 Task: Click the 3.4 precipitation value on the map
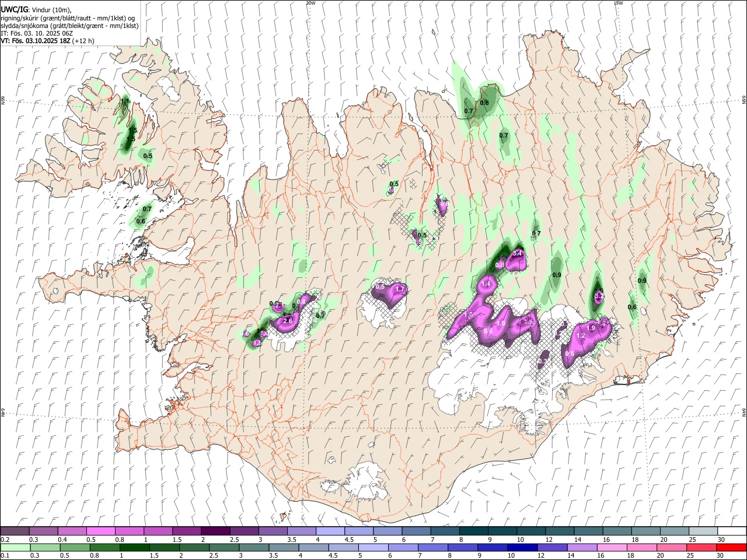click(x=517, y=254)
